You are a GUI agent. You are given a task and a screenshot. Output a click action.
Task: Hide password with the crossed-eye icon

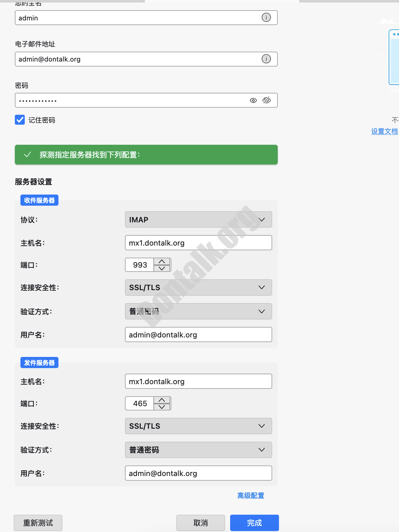[x=266, y=100]
